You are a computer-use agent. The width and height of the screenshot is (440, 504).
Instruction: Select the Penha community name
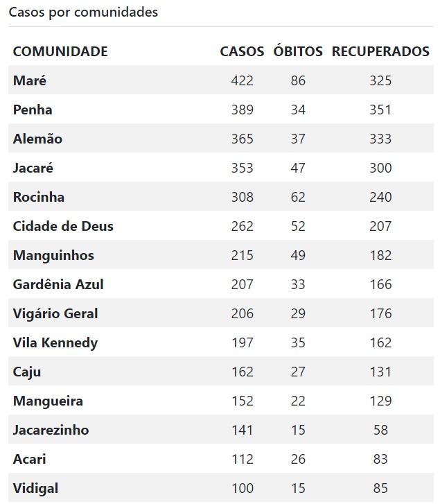[33, 110]
